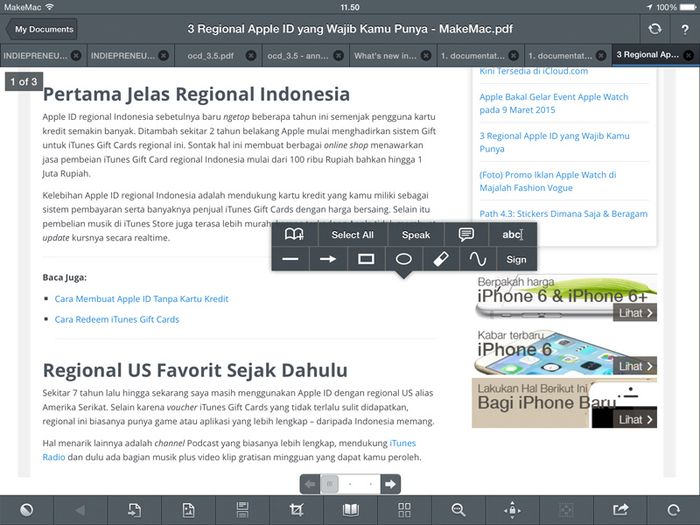Viewport: 700px width, 525px height.
Task: Pick the arrow drawing tool
Action: click(328, 259)
